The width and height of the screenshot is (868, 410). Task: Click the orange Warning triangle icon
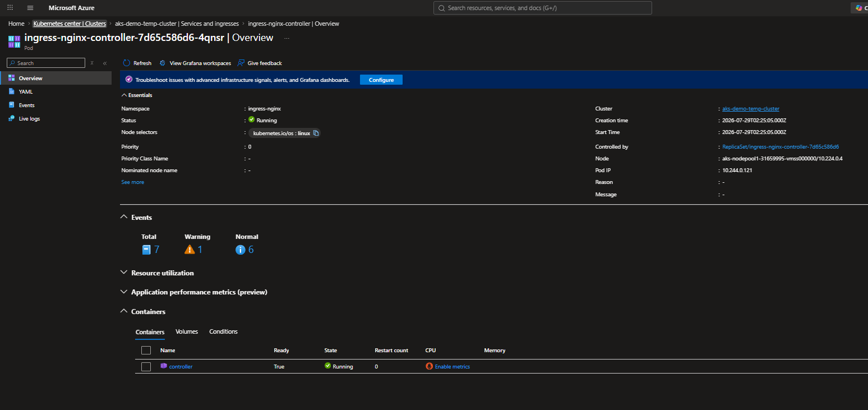coord(190,250)
